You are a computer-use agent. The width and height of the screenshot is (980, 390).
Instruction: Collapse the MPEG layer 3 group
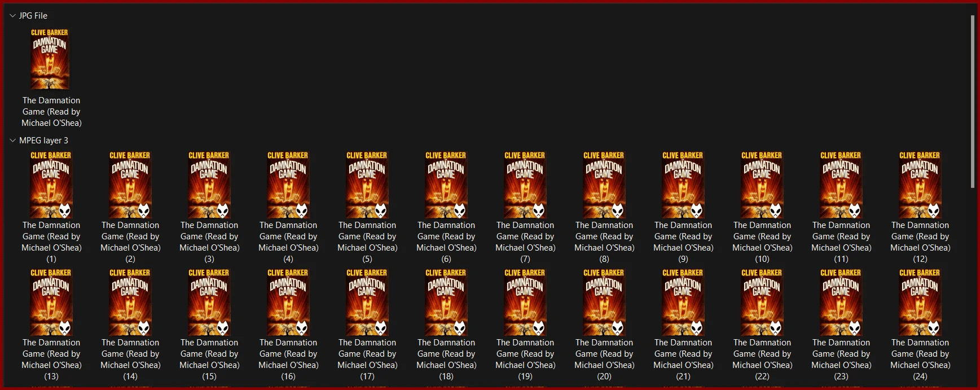[12, 141]
